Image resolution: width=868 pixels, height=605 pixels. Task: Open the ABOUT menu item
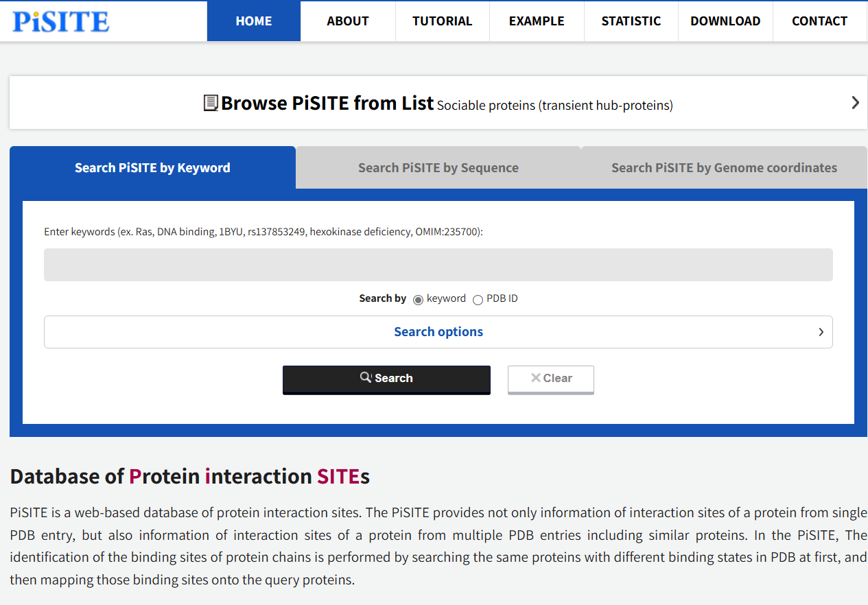click(348, 21)
